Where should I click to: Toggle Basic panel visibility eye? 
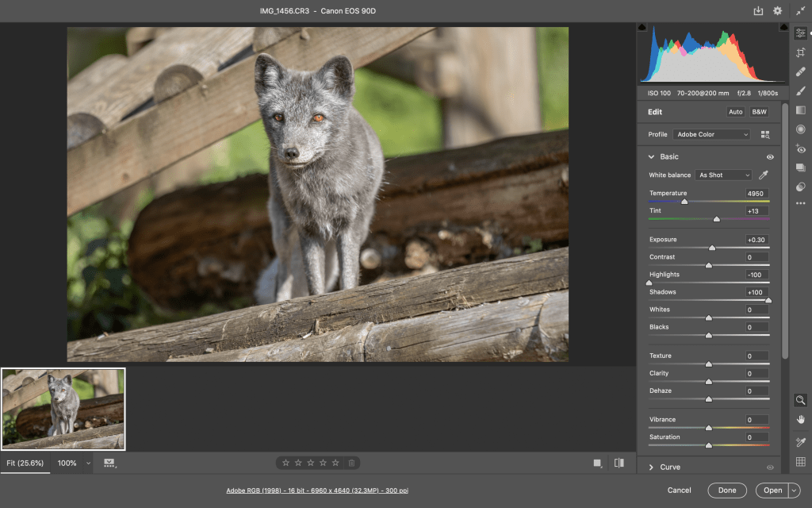pos(770,157)
